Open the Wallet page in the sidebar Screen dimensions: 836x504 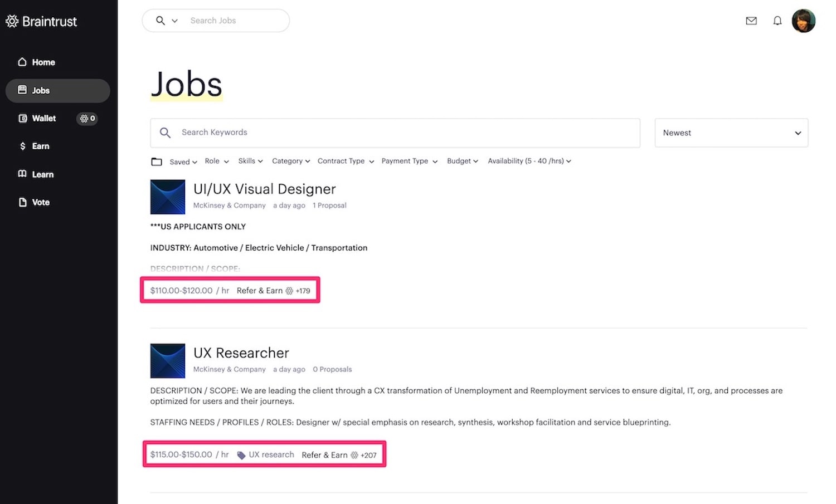coord(37,118)
